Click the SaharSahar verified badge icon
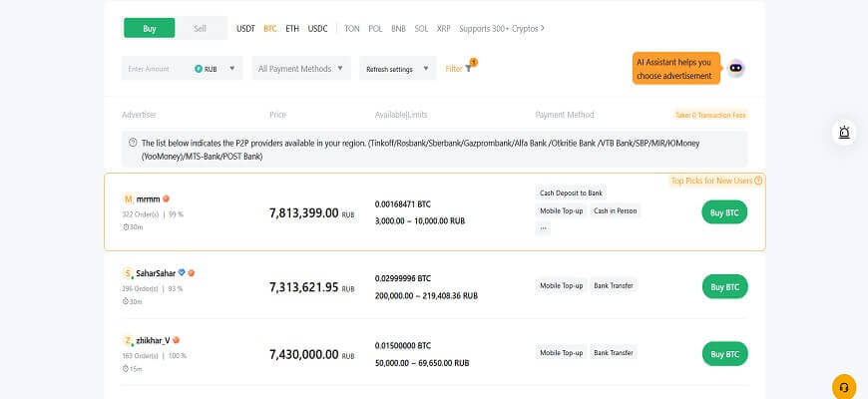This screenshot has height=399, width=868. click(x=182, y=272)
